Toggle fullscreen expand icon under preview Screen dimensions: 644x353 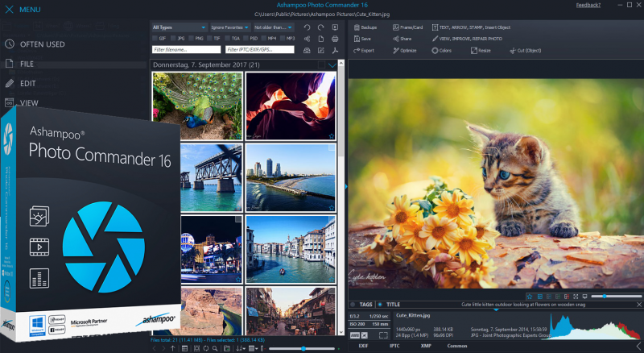point(576,297)
